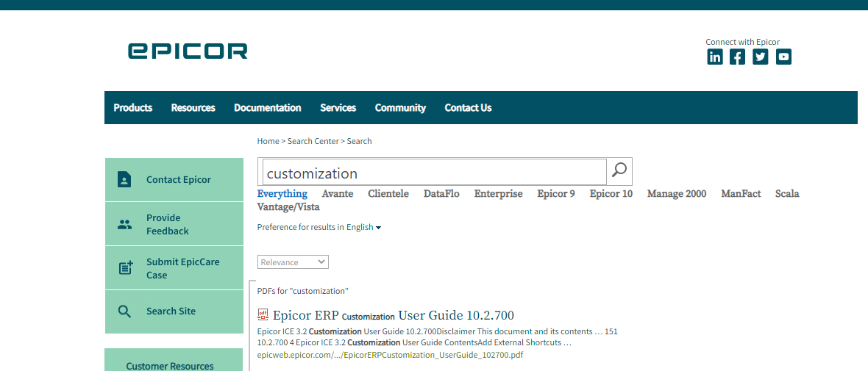Filter results to Manage 2000
Screen dimensions: 868x371
(677, 193)
